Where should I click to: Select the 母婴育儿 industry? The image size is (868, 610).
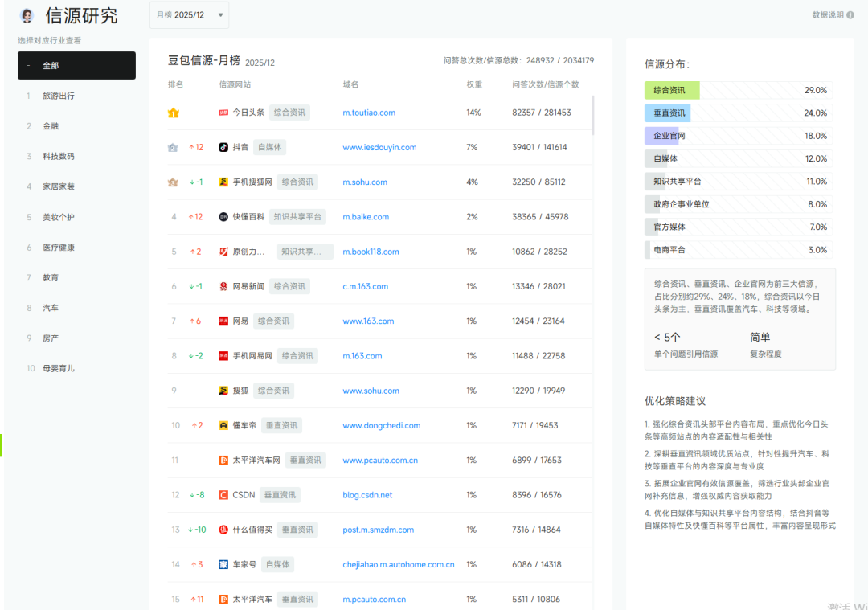[x=59, y=368]
